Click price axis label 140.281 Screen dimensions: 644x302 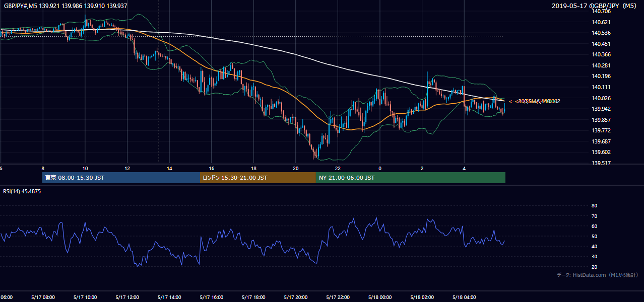tap(601, 65)
